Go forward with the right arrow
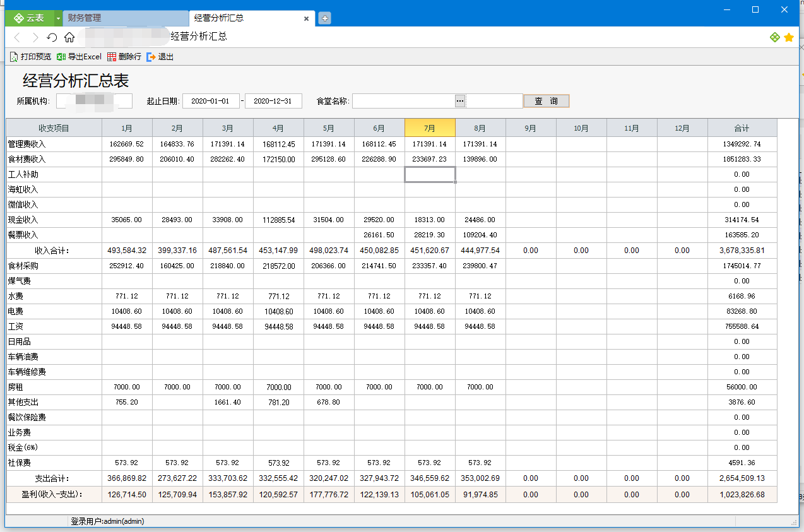 pos(35,37)
